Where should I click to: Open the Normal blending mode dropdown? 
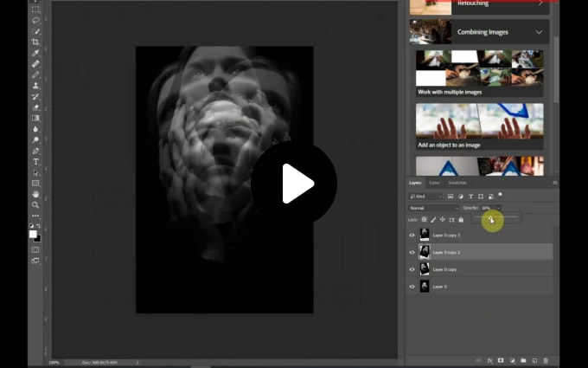coord(433,208)
